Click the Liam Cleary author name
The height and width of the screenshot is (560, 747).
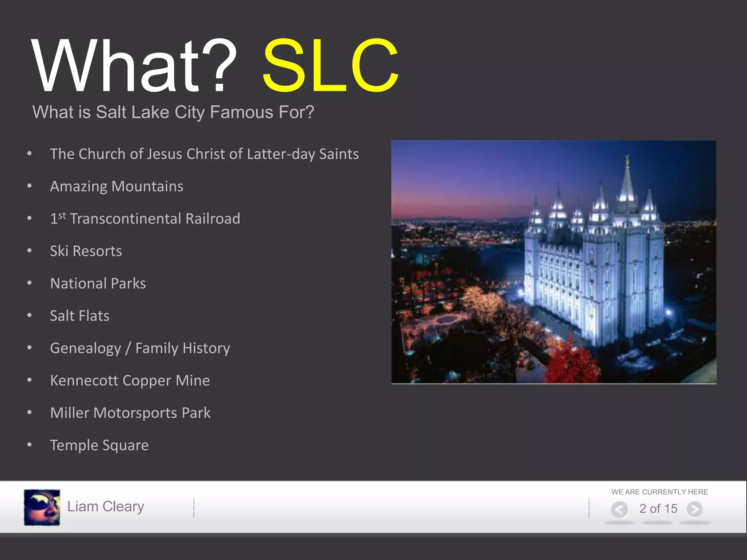pyautogui.click(x=106, y=506)
